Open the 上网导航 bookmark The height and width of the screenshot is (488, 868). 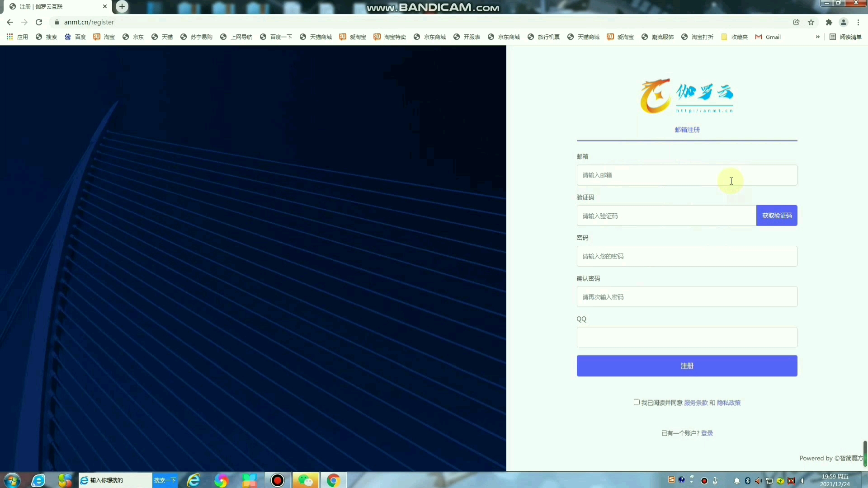click(x=236, y=37)
